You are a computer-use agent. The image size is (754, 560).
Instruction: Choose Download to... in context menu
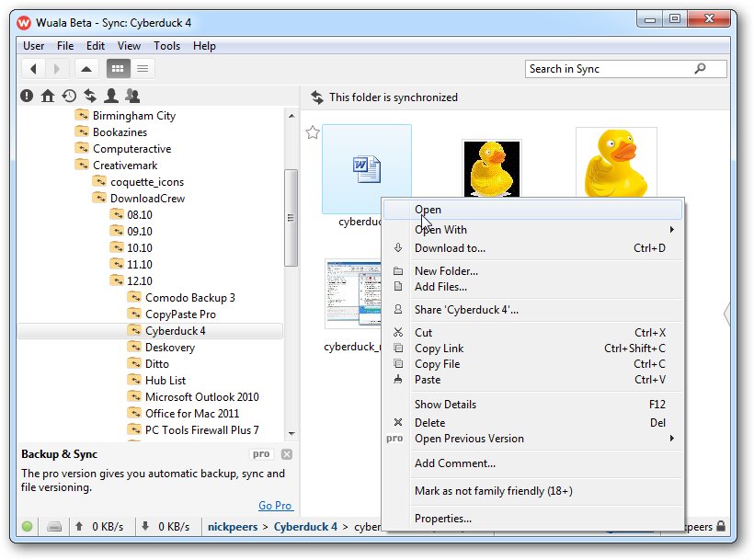tap(532, 248)
